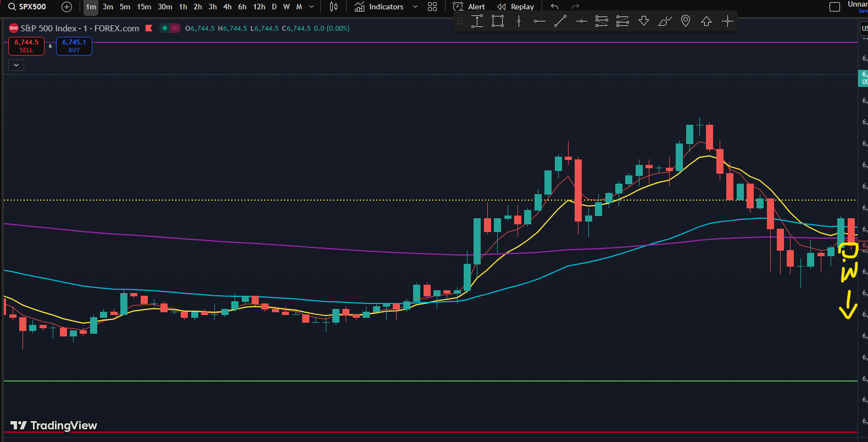Image resolution: width=868 pixels, height=442 pixels.
Task: Switch to the 15m timeframe
Action: pos(144,7)
